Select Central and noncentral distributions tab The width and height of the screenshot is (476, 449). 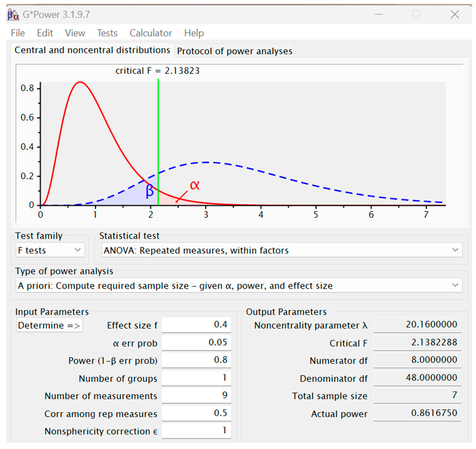coord(92,50)
